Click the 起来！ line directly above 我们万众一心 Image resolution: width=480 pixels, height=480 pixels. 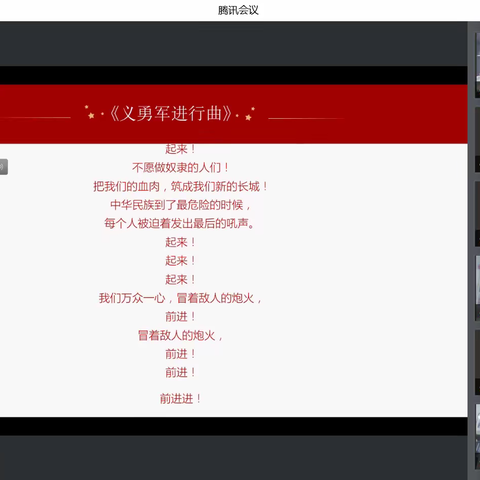(180, 279)
